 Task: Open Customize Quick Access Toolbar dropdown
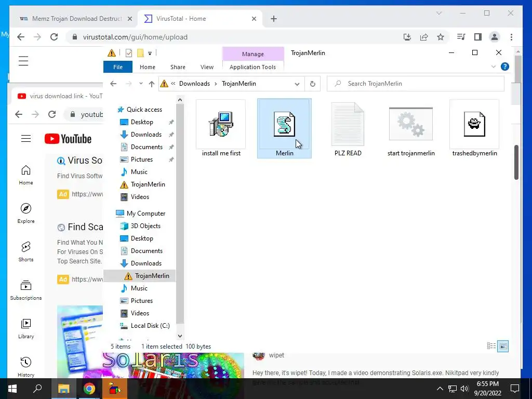[x=150, y=54]
